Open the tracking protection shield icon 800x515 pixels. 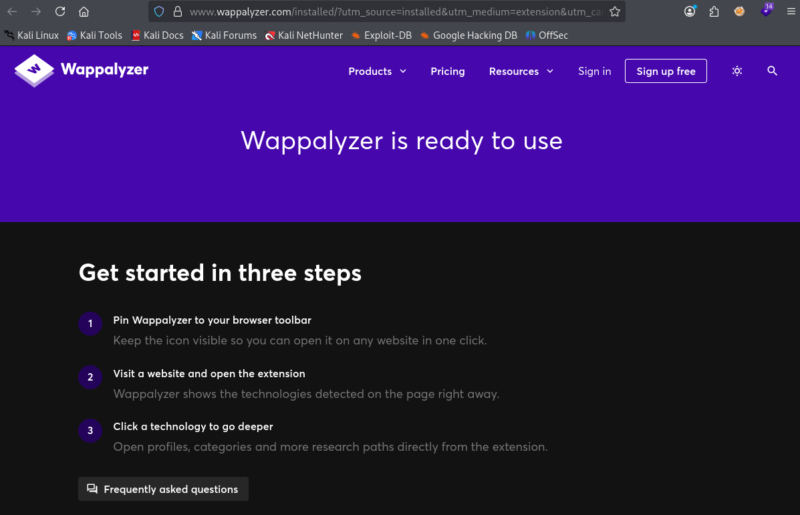[159, 11]
